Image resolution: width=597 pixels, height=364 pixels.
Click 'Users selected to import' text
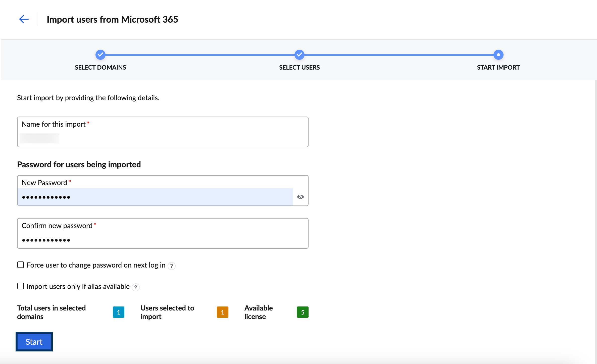(x=167, y=312)
